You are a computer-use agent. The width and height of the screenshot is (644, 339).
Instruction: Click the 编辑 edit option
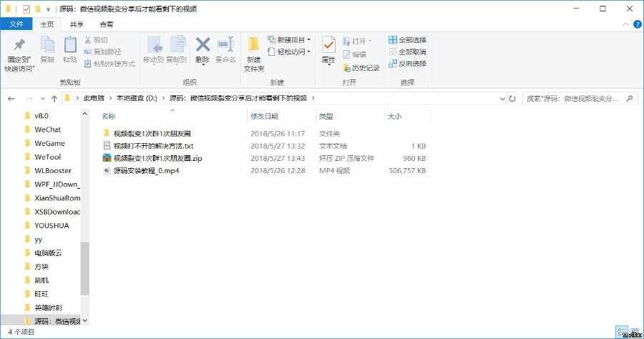click(354, 54)
